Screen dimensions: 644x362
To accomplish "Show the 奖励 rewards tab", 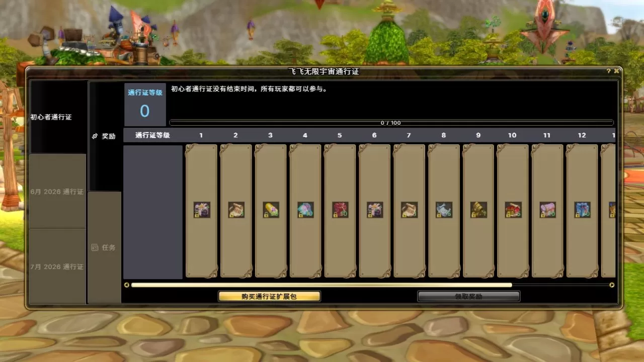I will pos(105,136).
